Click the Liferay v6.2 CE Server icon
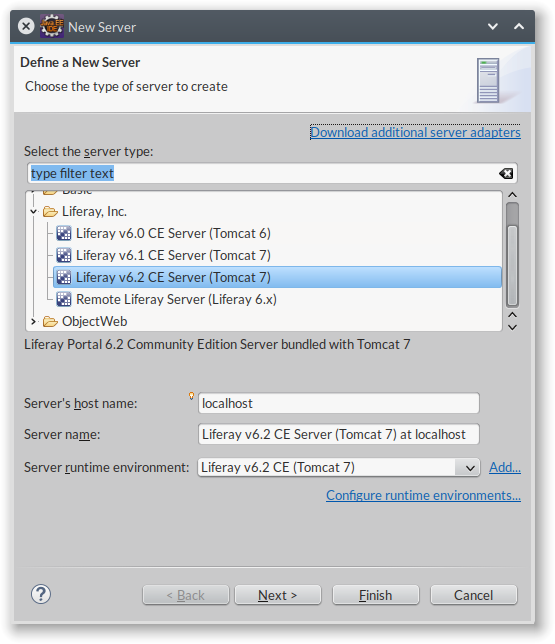Viewport: 555px width, 644px height. pyautogui.click(x=64, y=277)
